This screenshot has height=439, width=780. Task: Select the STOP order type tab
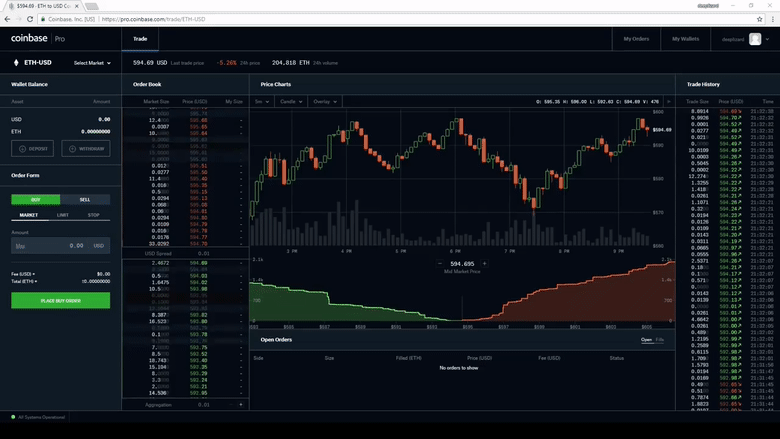click(93, 214)
